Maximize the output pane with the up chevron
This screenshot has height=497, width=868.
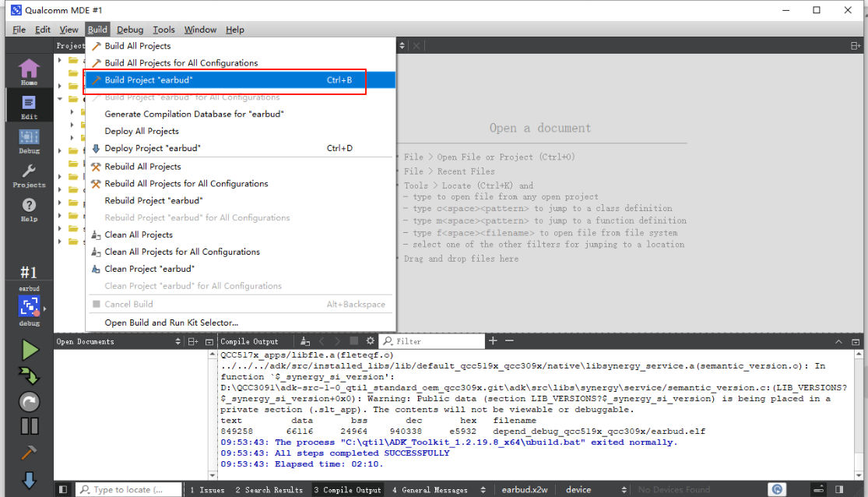pos(838,342)
